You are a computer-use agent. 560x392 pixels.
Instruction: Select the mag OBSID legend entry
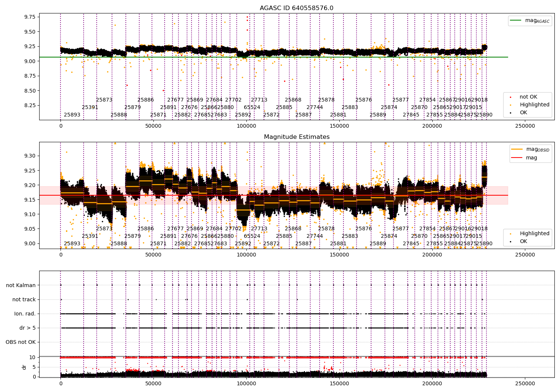click(x=531, y=149)
